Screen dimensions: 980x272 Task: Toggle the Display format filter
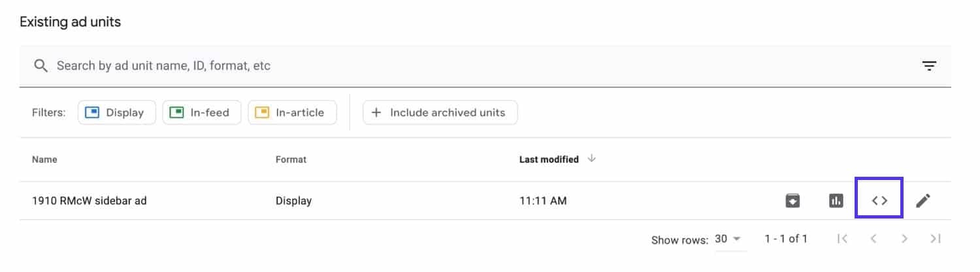[x=116, y=112]
